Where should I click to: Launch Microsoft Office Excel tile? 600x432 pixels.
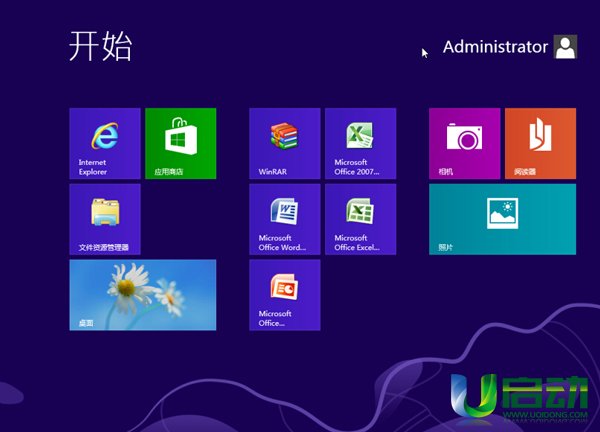click(x=360, y=219)
